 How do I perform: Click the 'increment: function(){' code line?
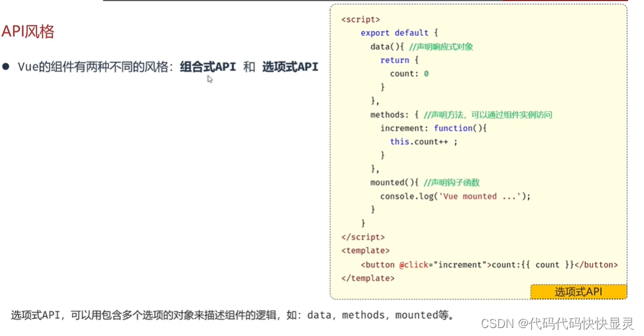click(433, 128)
